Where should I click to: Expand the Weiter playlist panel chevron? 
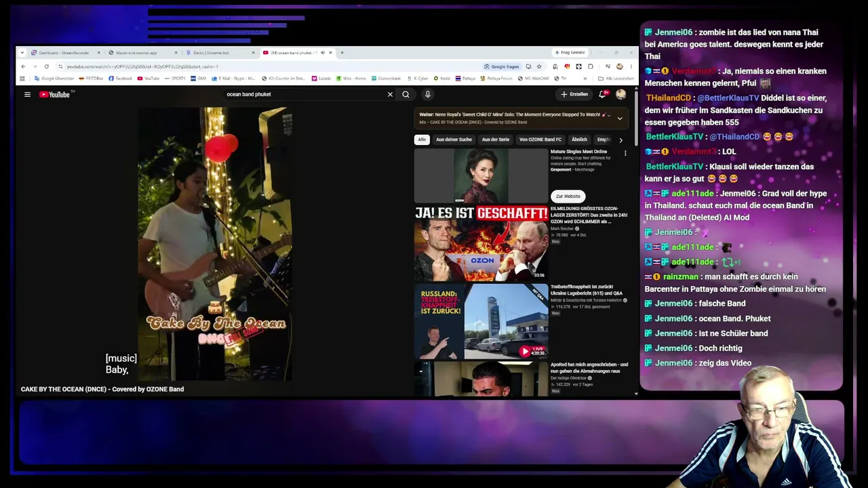(619, 118)
